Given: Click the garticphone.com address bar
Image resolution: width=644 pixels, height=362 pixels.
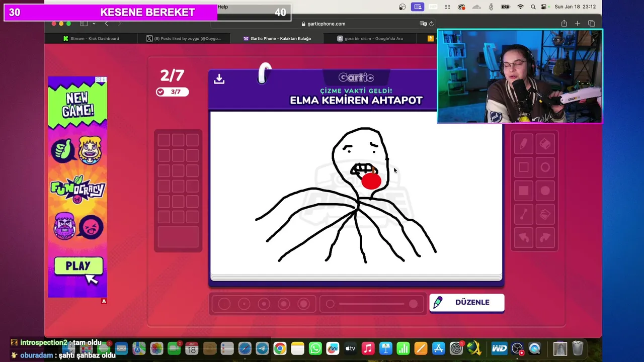Looking at the screenshot, I should point(323,24).
